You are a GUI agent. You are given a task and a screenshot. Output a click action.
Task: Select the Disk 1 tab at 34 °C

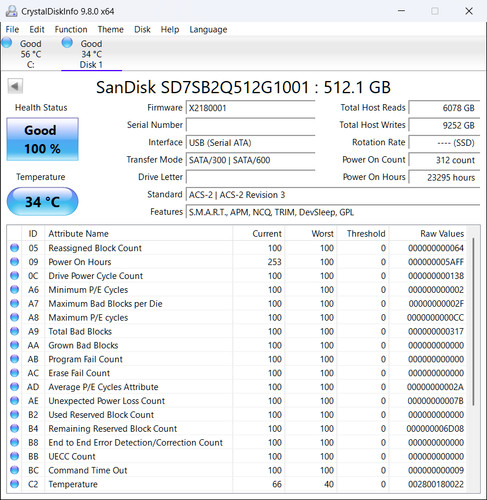pyautogui.click(x=91, y=53)
